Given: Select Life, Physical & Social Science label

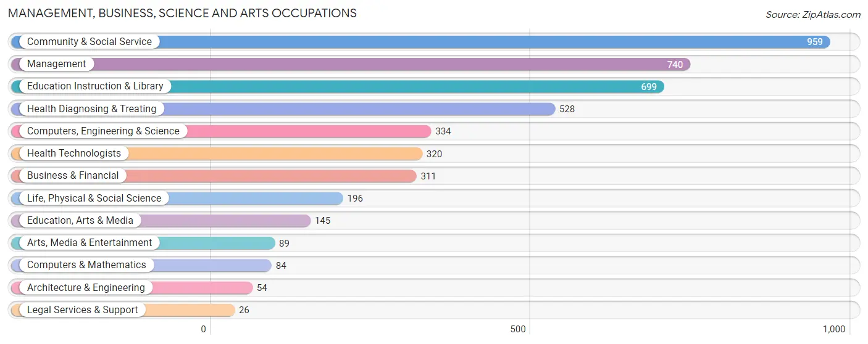Looking at the screenshot, I should [x=94, y=199].
